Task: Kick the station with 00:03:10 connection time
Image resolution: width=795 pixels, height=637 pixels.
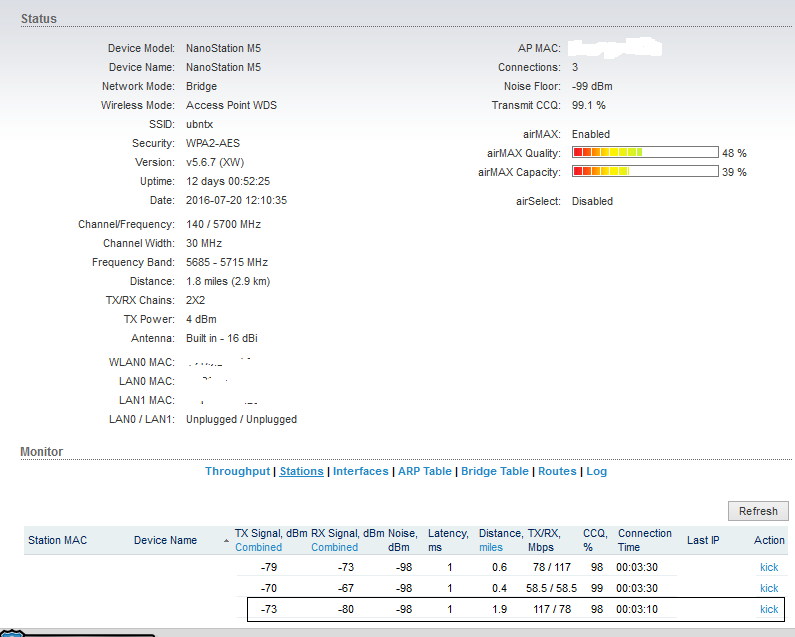Action: tap(768, 609)
